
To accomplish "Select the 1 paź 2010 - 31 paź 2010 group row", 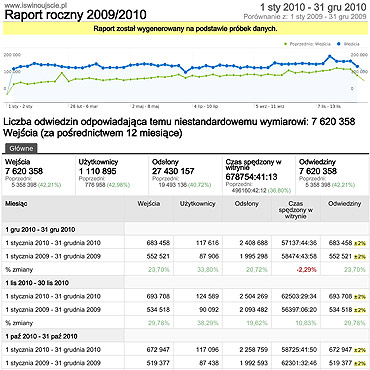I will click(x=186, y=336).
